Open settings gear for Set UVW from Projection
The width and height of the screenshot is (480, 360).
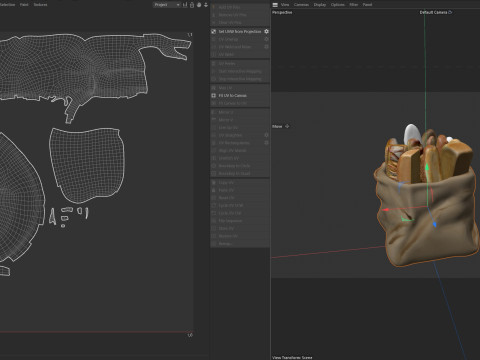tap(266, 31)
